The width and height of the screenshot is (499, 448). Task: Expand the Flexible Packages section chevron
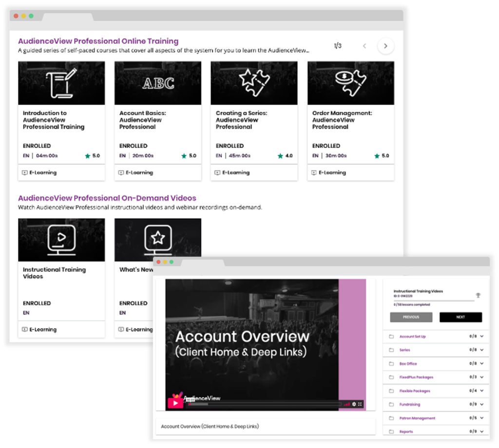[482, 391]
